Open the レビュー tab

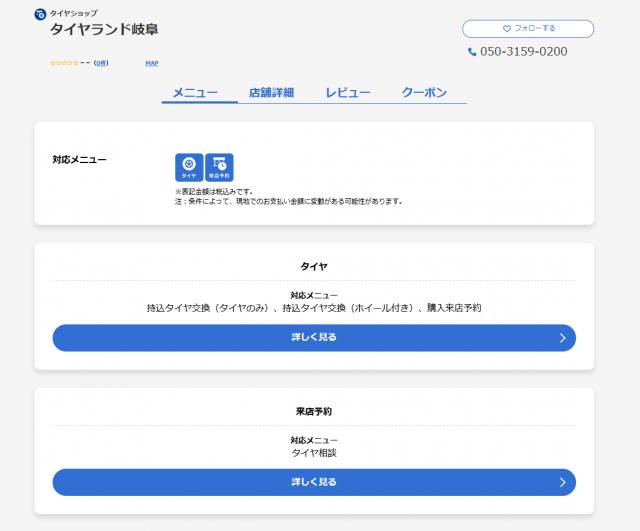click(x=348, y=93)
